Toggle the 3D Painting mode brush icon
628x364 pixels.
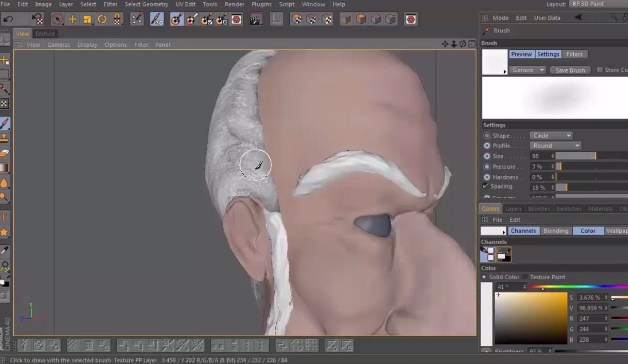point(157,19)
